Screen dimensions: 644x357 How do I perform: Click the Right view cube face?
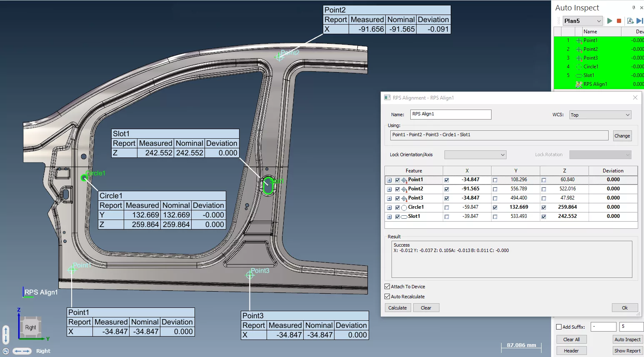tap(30, 327)
